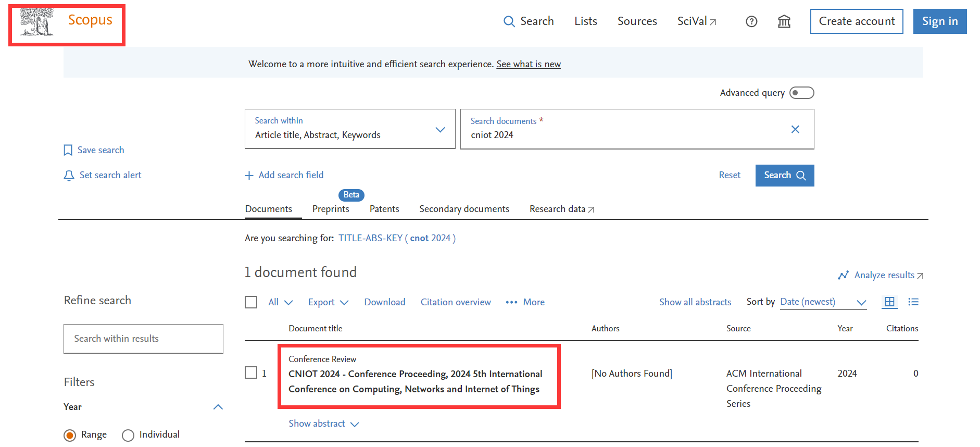Click the Save search bookmark icon

click(x=68, y=150)
